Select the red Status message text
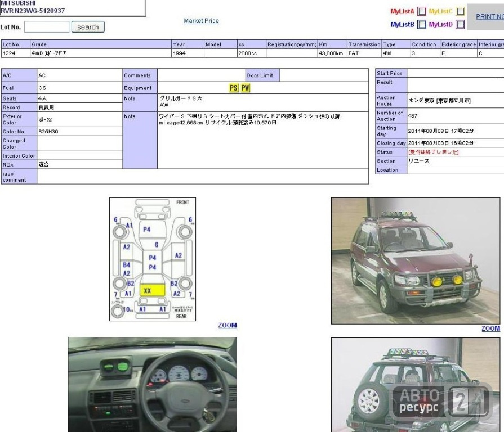Image resolution: width=504 pixels, height=432 pixels. (433, 152)
